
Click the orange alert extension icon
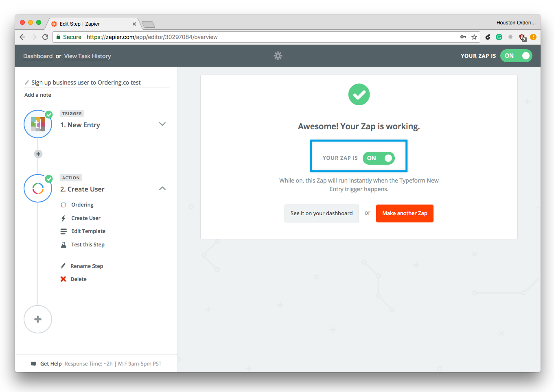(533, 37)
